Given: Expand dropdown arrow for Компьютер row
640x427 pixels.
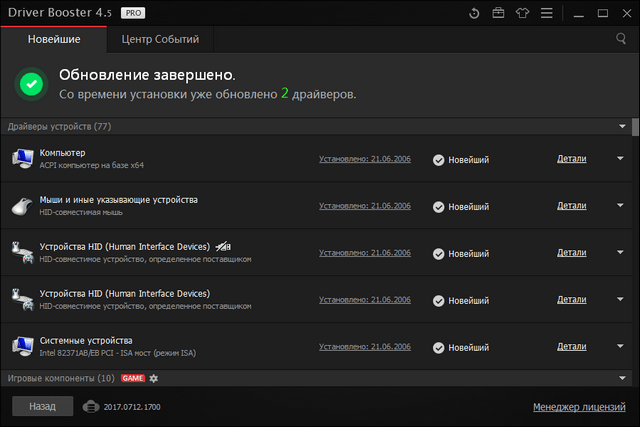Looking at the screenshot, I should pyautogui.click(x=621, y=159).
